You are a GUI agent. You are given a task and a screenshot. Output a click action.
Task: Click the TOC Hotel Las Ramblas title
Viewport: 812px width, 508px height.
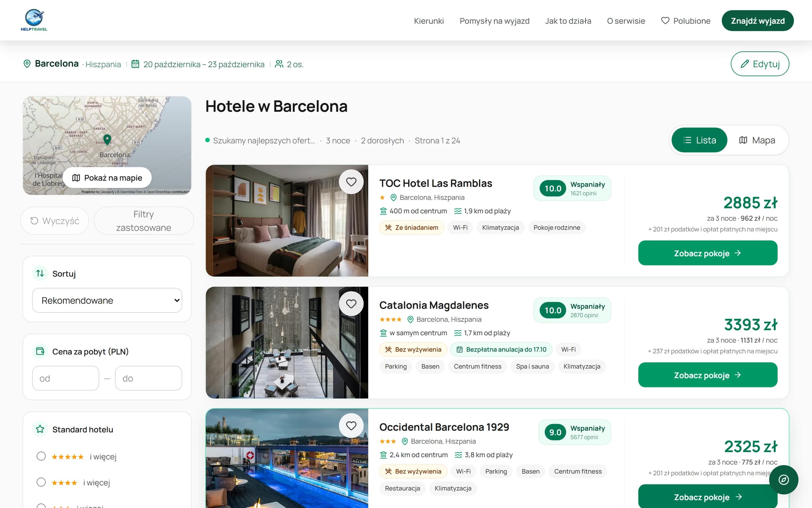point(435,184)
